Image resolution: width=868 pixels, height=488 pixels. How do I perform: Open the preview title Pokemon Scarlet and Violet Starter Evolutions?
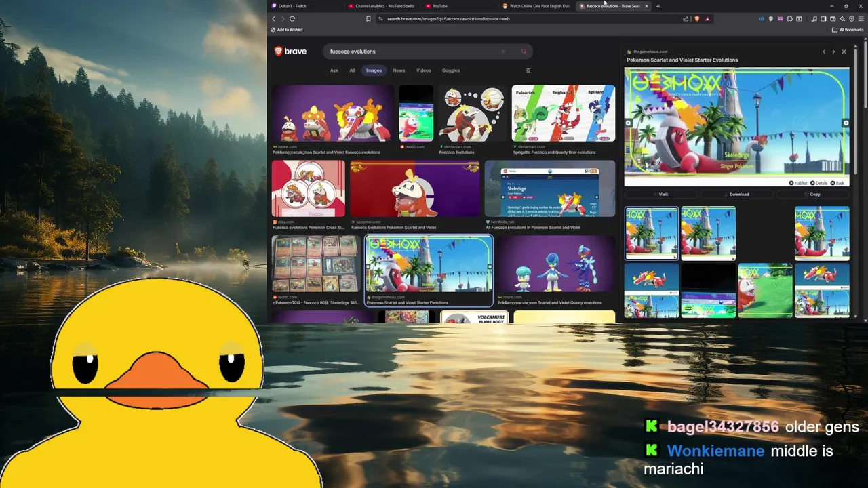682,60
